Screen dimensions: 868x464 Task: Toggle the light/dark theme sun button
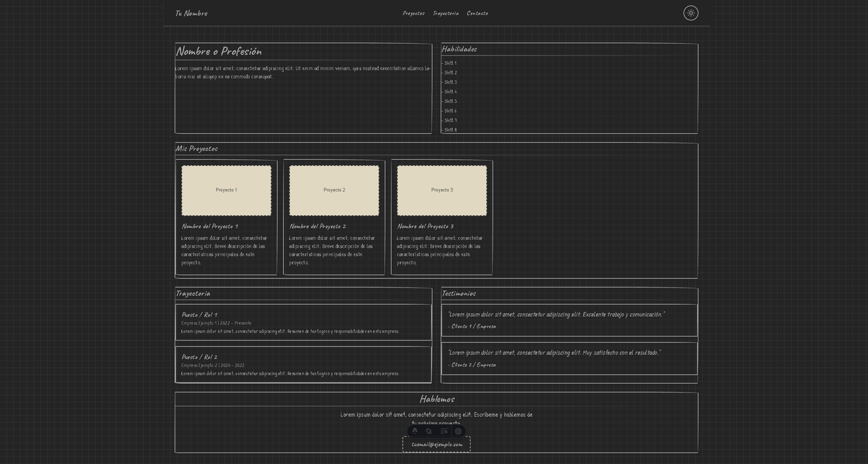(691, 13)
